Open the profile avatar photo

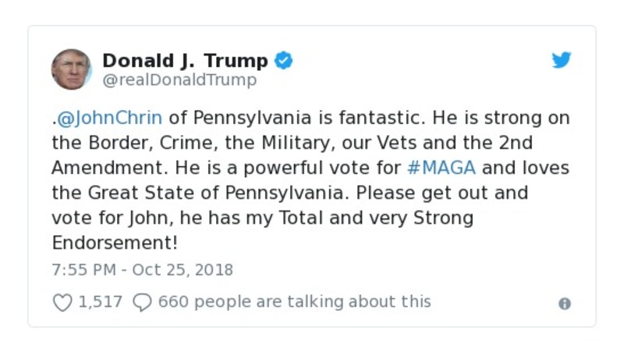72,69
